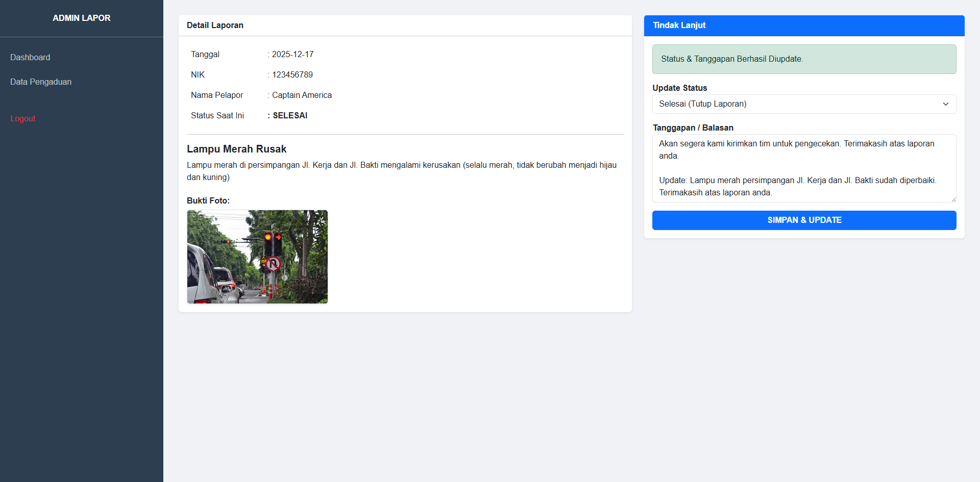Select the reporter name Captain America
This screenshot has height=482, width=980.
(301, 95)
